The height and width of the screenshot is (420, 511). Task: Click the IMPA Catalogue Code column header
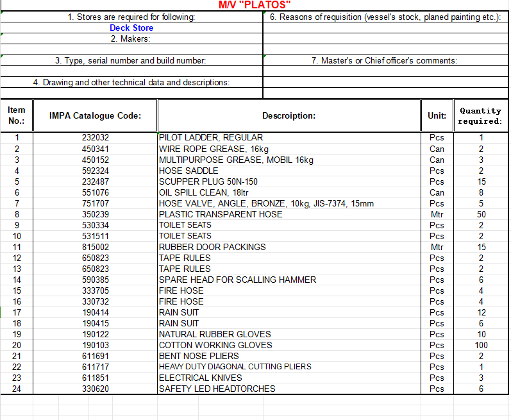click(x=95, y=116)
